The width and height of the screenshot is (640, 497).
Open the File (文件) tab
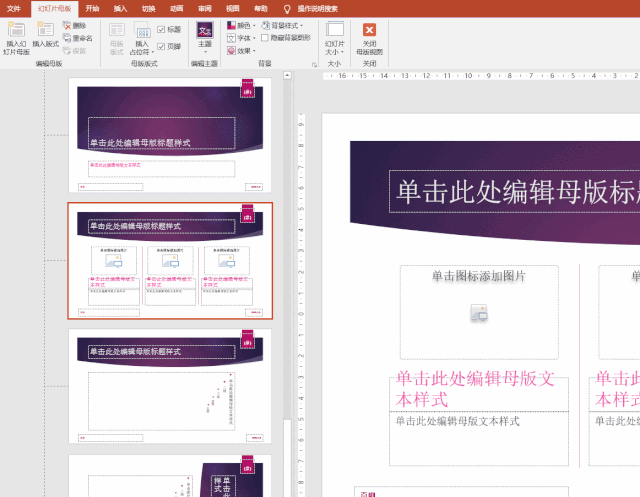pos(14,8)
